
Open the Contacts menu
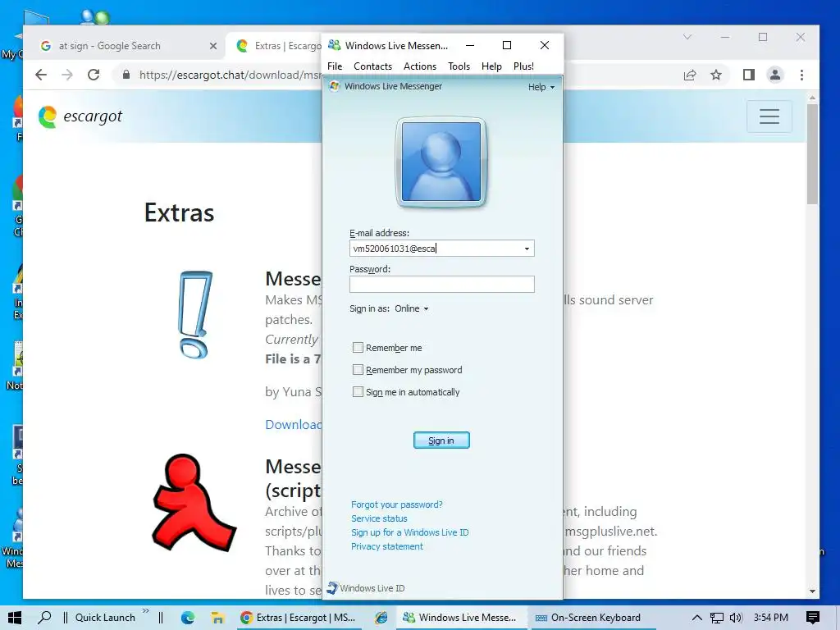[372, 66]
